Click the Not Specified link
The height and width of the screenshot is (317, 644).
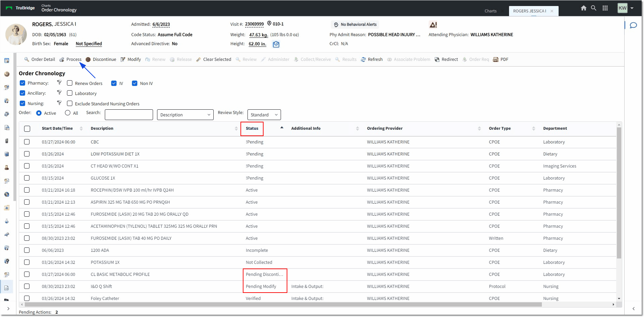tap(89, 44)
